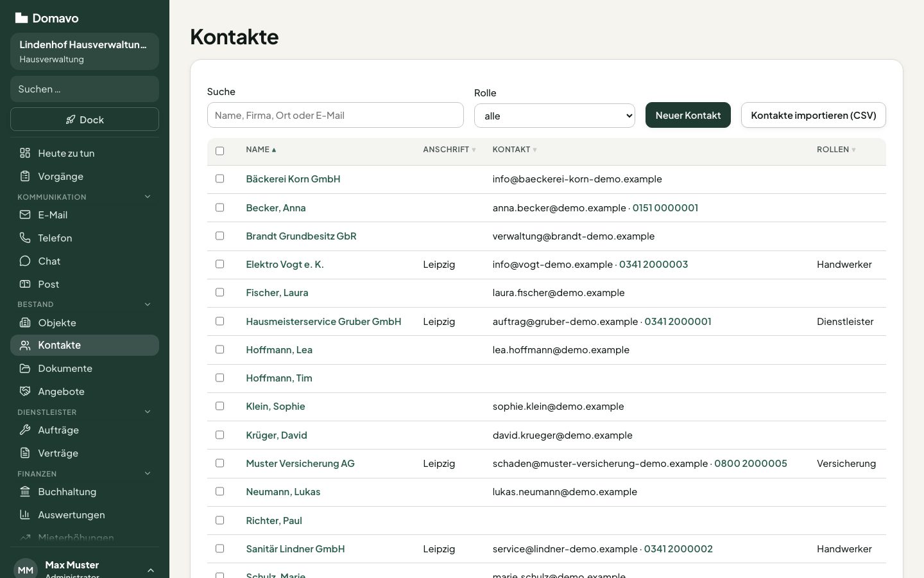Image resolution: width=924 pixels, height=578 pixels.
Task: Tick the checkbox for Elektro Vogt e. K.
Action: (220, 264)
